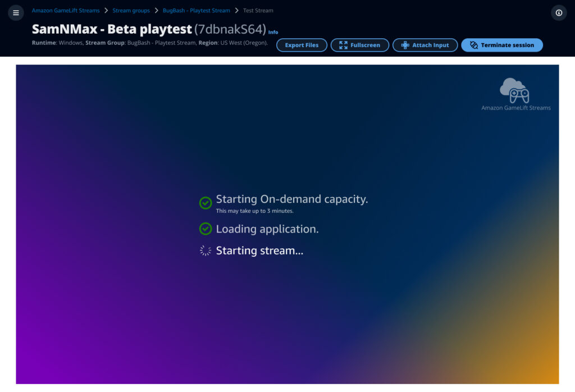Click 'Starting On-demand capacity.' status text

292,199
